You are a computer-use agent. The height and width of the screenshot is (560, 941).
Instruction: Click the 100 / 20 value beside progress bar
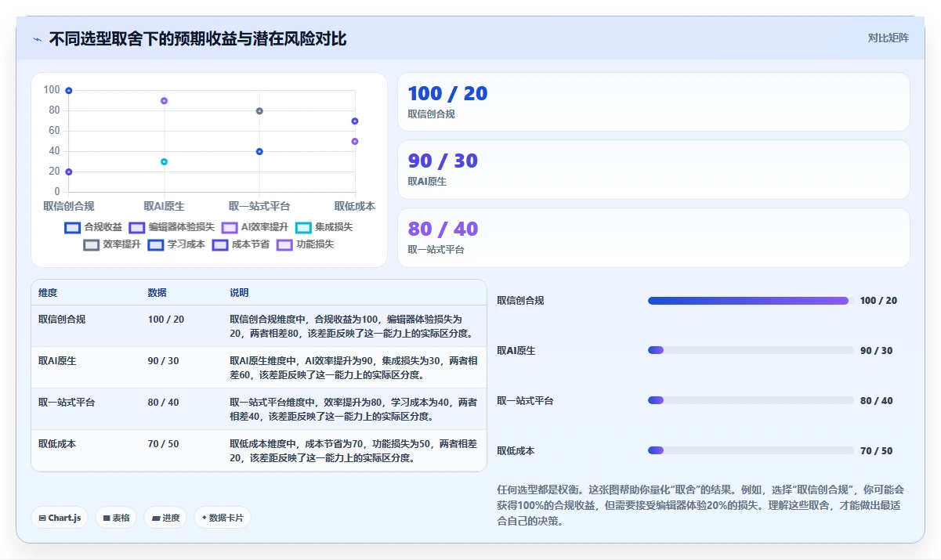pyautogui.click(x=878, y=301)
